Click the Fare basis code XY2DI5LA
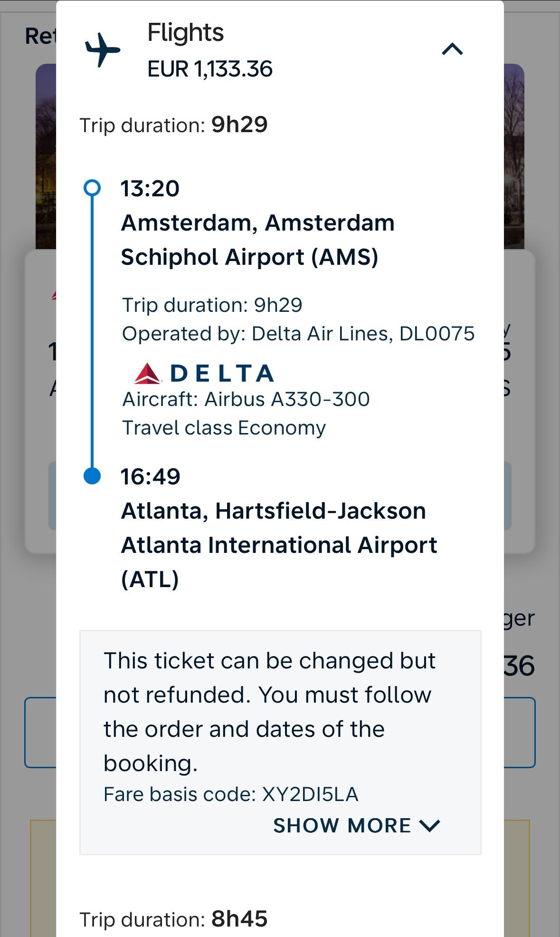 (x=231, y=794)
